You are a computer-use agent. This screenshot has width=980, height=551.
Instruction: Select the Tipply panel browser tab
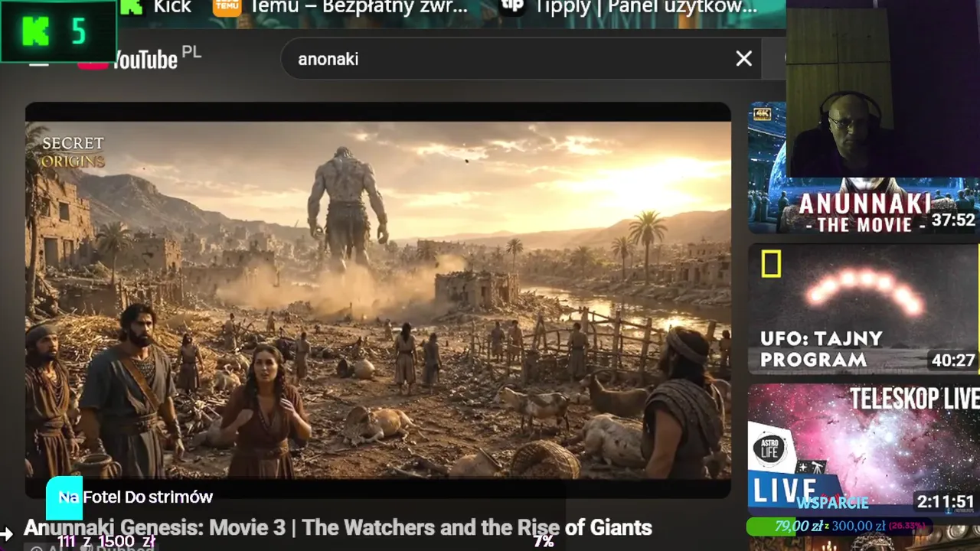point(629,8)
